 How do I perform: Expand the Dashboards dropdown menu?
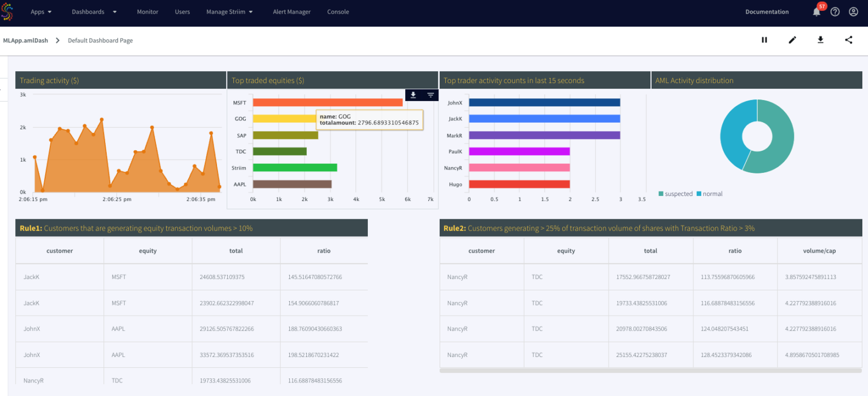[94, 12]
